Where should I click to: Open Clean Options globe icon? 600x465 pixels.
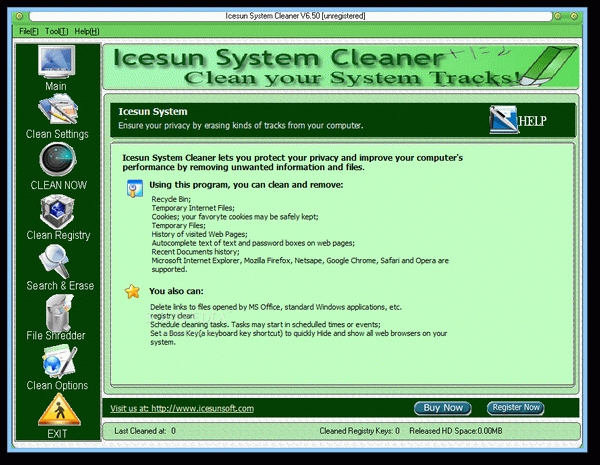click(x=59, y=362)
